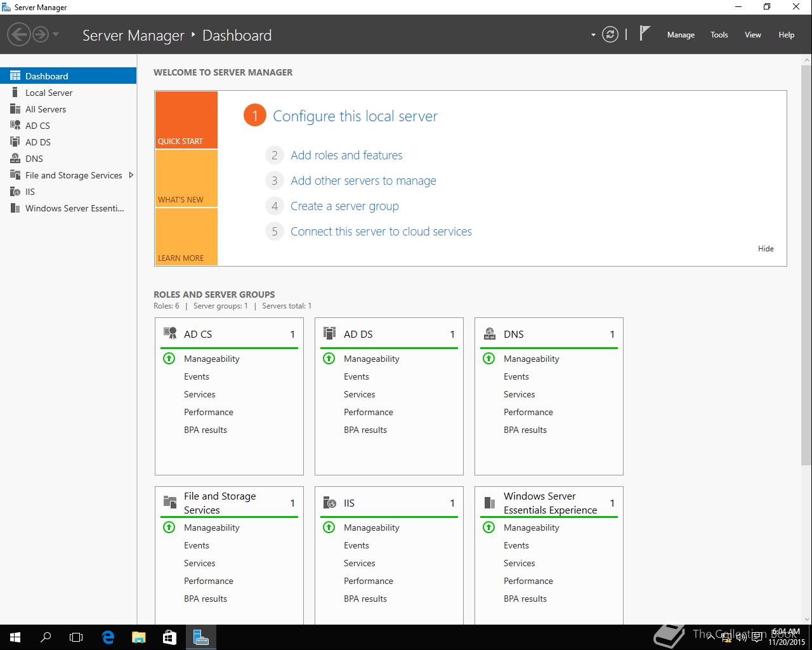The image size is (812, 650).
Task: Click the Forward navigation arrow
Action: [x=41, y=34]
